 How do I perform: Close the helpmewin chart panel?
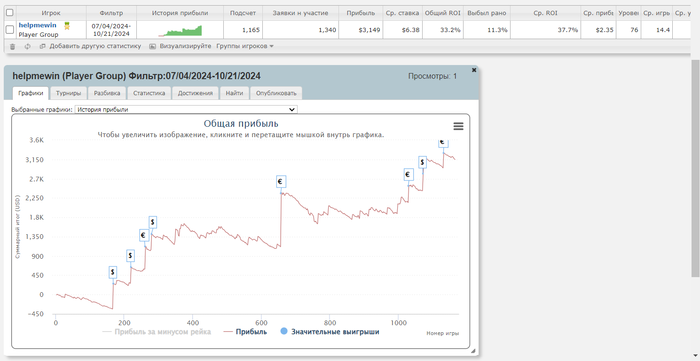pyautogui.click(x=474, y=70)
